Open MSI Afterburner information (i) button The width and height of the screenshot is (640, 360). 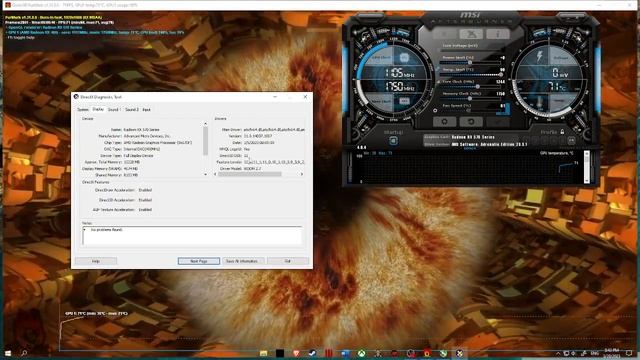point(497,34)
